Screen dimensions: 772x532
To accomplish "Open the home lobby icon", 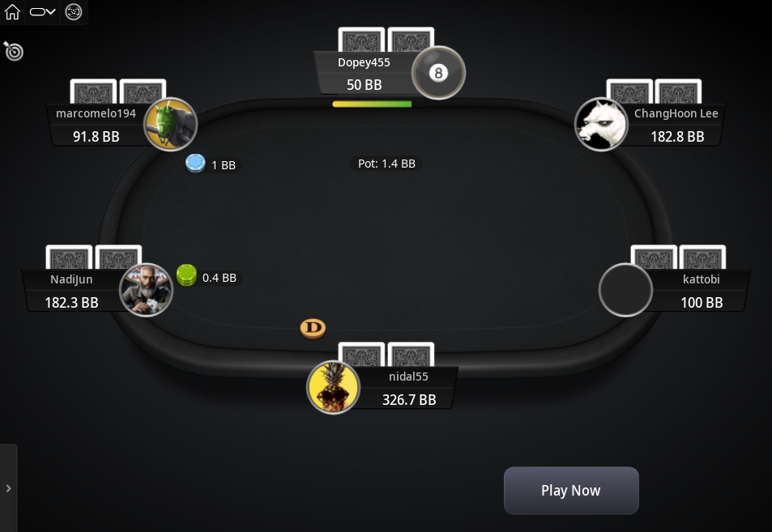I will click(x=12, y=12).
